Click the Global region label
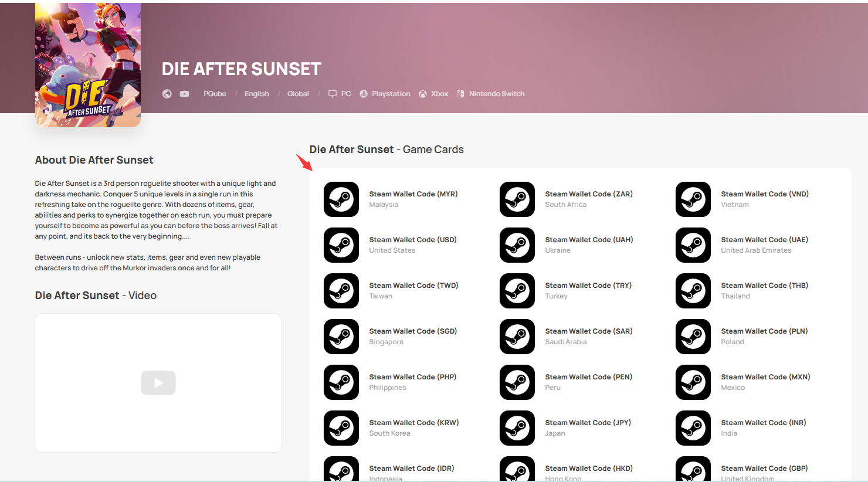 [x=298, y=94]
